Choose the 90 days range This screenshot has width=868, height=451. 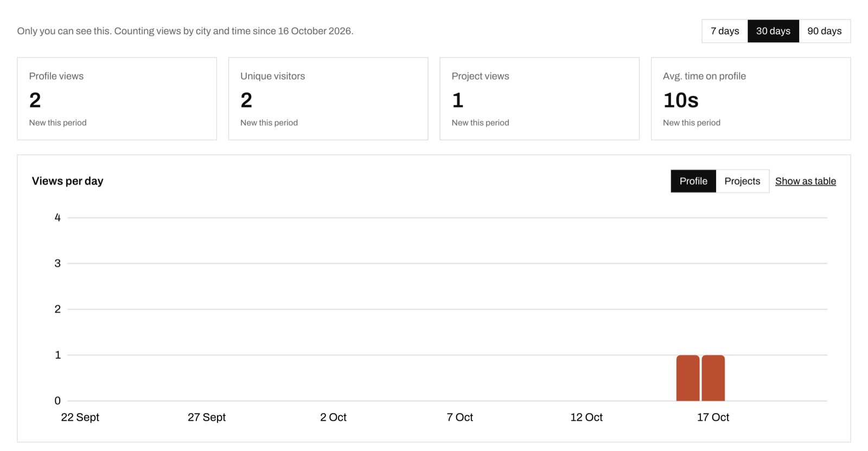(825, 31)
